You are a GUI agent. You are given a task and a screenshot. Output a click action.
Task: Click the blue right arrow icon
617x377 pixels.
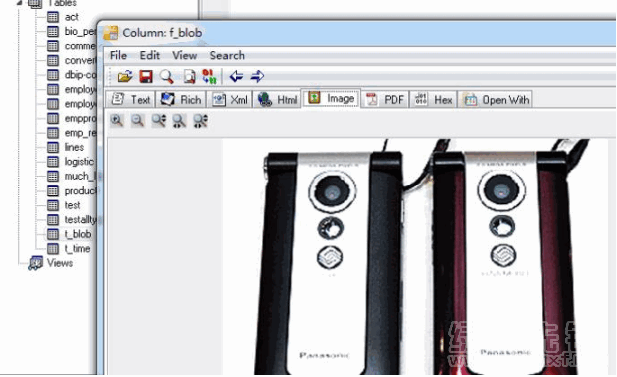(x=257, y=76)
